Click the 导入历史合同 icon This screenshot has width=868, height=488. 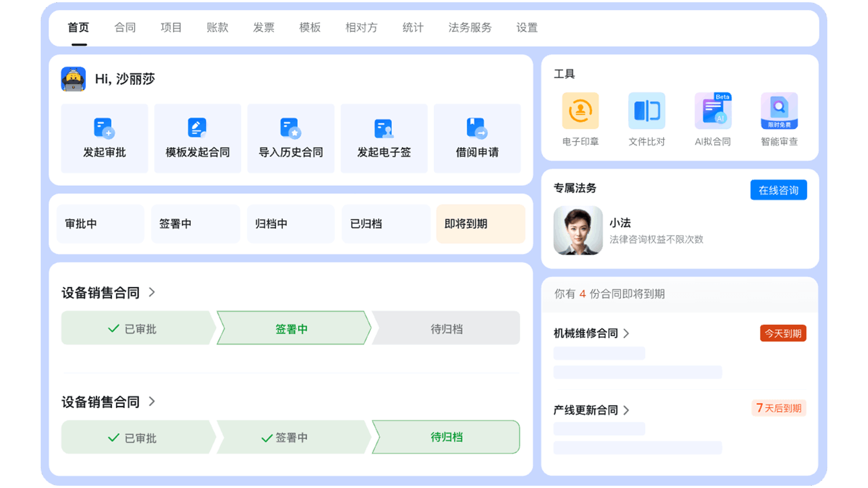(290, 128)
